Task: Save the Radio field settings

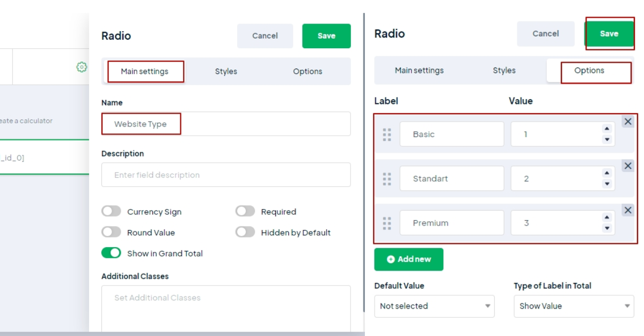Action: 609,33
